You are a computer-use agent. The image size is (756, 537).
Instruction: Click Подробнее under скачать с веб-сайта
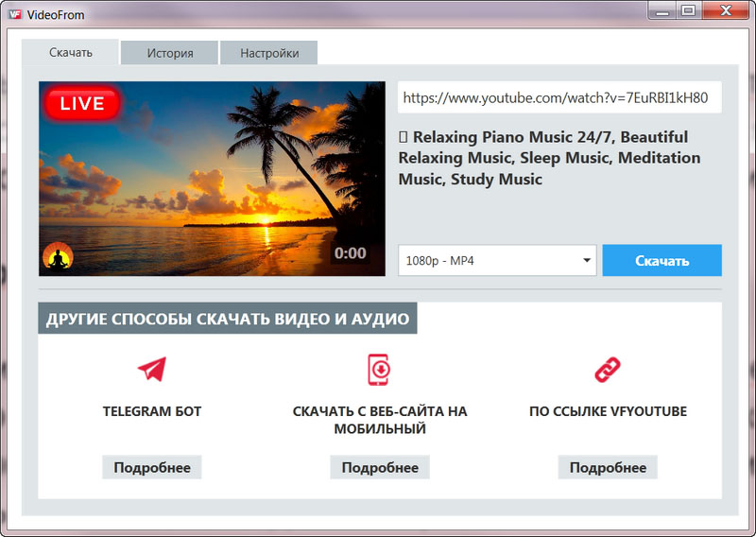tap(380, 467)
